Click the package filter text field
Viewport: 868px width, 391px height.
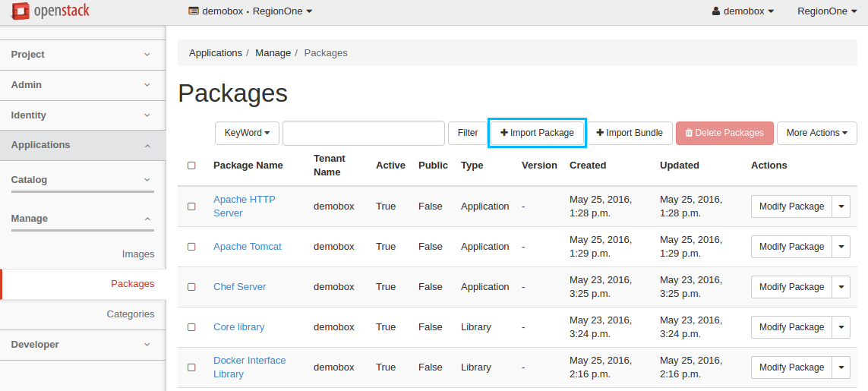coord(363,133)
